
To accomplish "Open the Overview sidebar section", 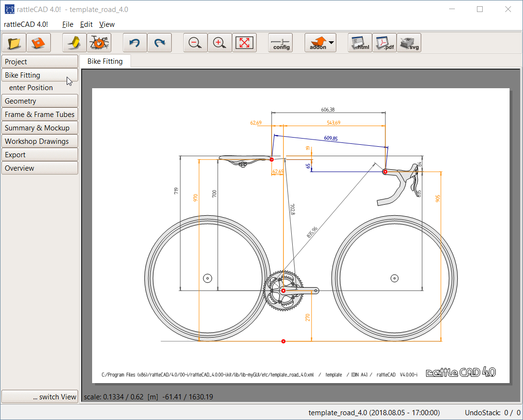I will pos(40,168).
